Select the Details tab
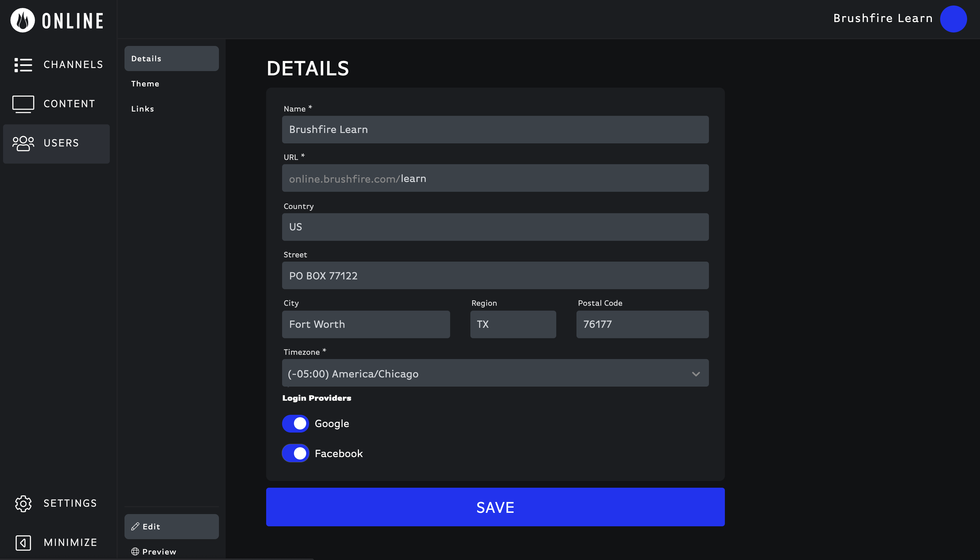 (x=146, y=58)
